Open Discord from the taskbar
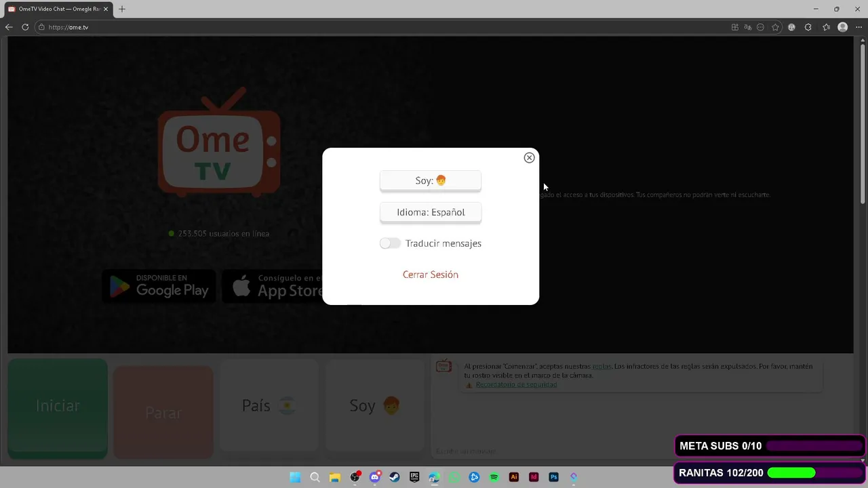This screenshot has width=868, height=488. (375, 477)
